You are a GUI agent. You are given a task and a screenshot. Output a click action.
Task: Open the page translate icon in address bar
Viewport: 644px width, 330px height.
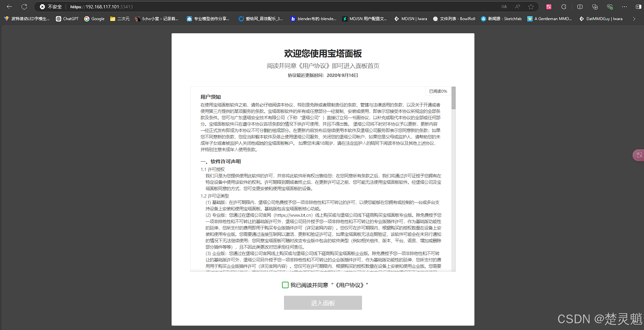click(x=504, y=7)
